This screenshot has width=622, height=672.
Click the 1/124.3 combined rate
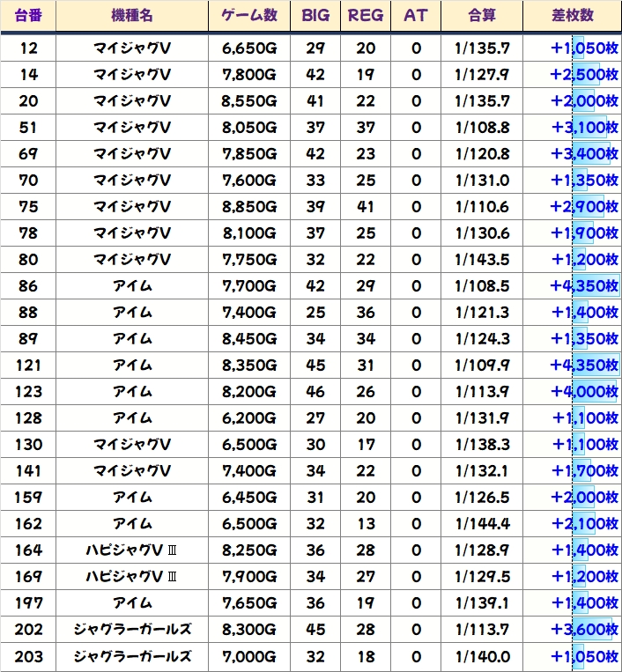click(482, 339)
